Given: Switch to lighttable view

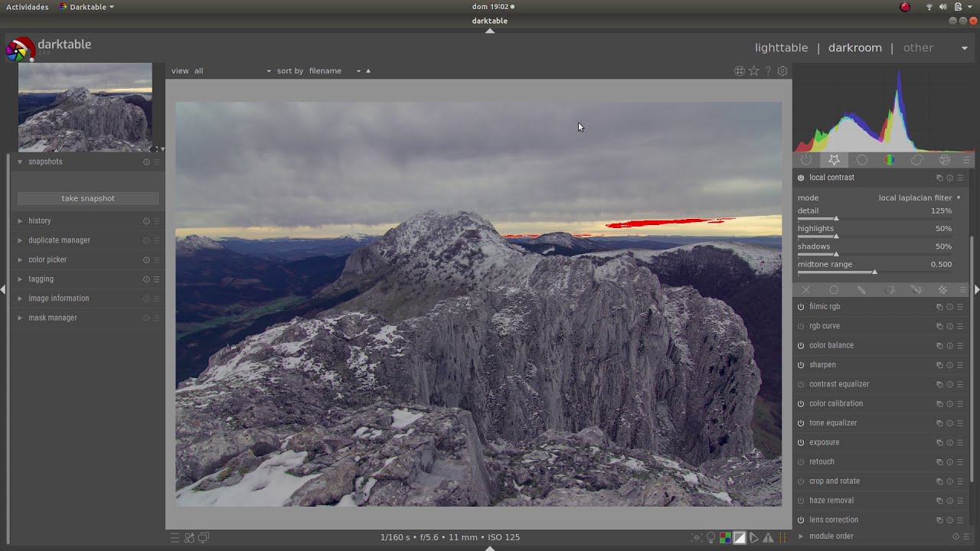Looking at the screenshot, I should click(x=781, y=47).
